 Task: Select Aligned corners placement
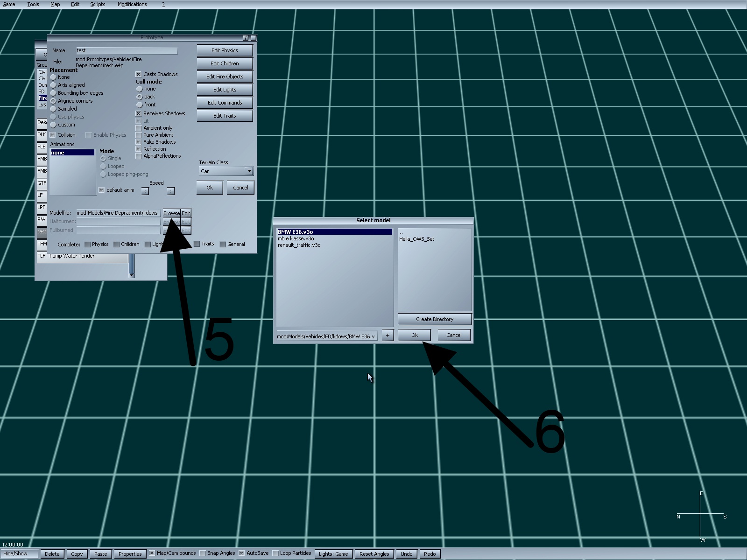point(53,101)
